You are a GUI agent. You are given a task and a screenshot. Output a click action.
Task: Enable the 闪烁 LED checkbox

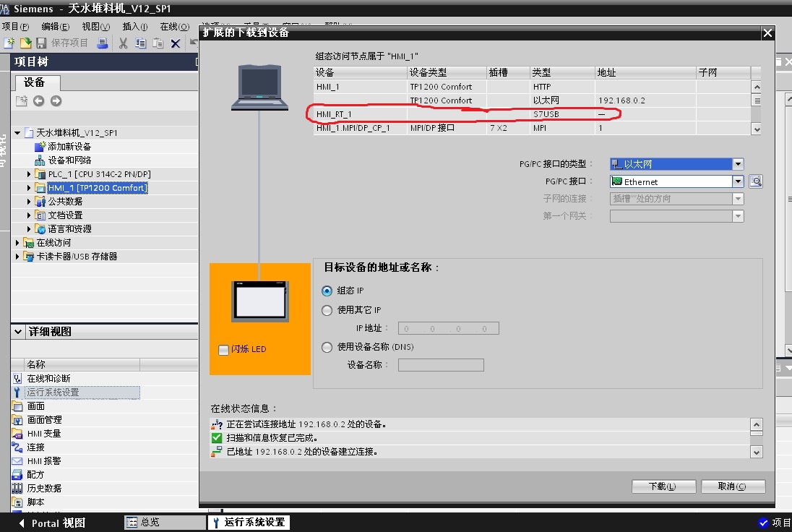(x=223, y=350)
